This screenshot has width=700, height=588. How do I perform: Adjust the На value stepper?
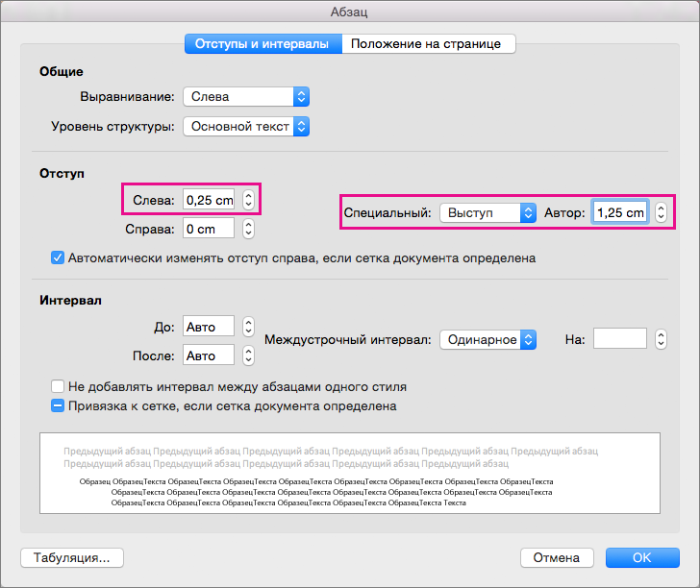point(662,339)
